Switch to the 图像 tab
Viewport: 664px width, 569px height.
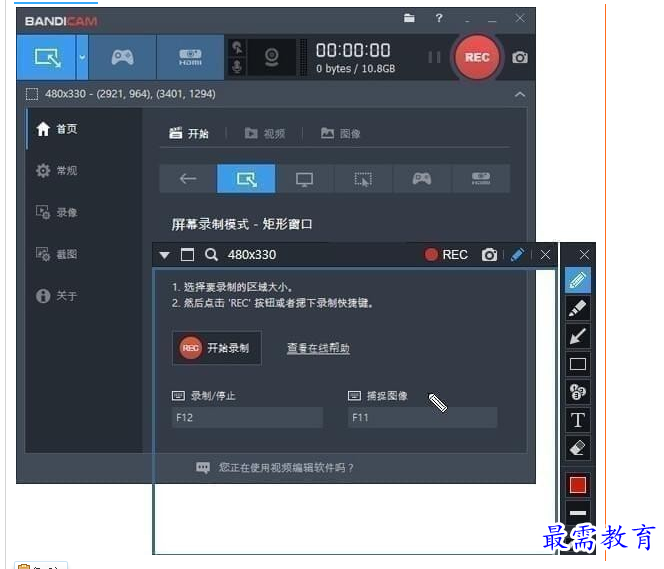click(x=341, y=133)
